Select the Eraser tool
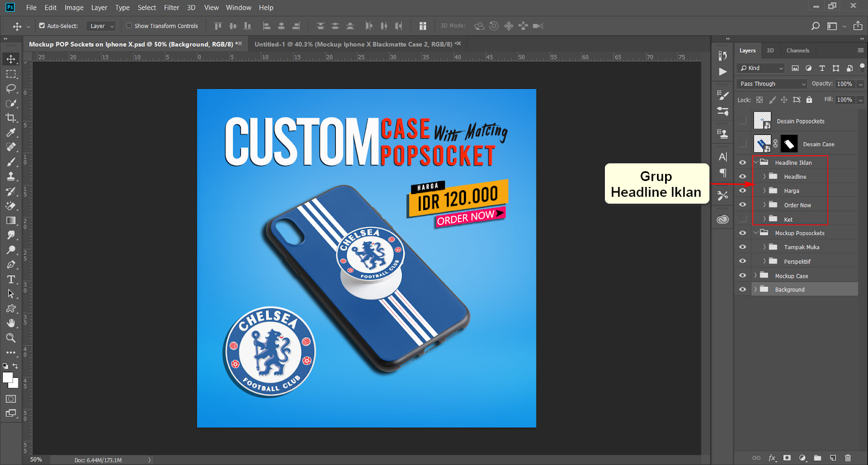The width and height of the screenshot is (868, 465). (x=11, y=206)
